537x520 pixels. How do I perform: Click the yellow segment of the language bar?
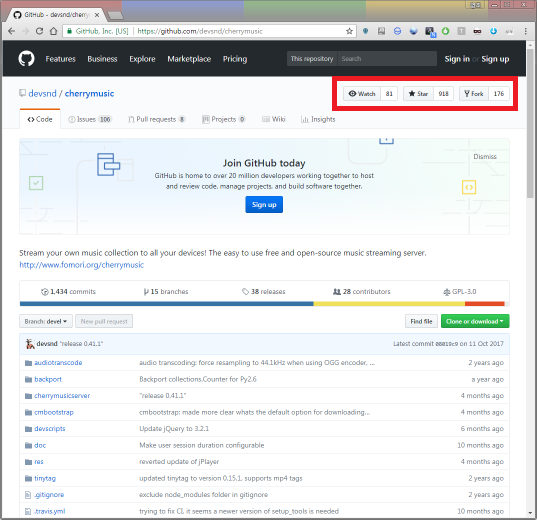click(389, 304)
